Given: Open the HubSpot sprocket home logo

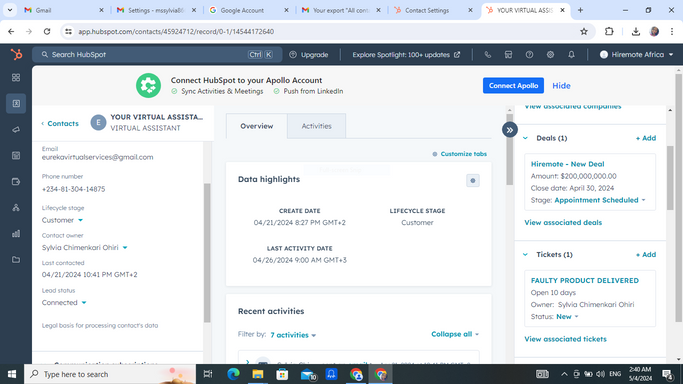Looking at the screenshot, I should click(x=16, y=54).
